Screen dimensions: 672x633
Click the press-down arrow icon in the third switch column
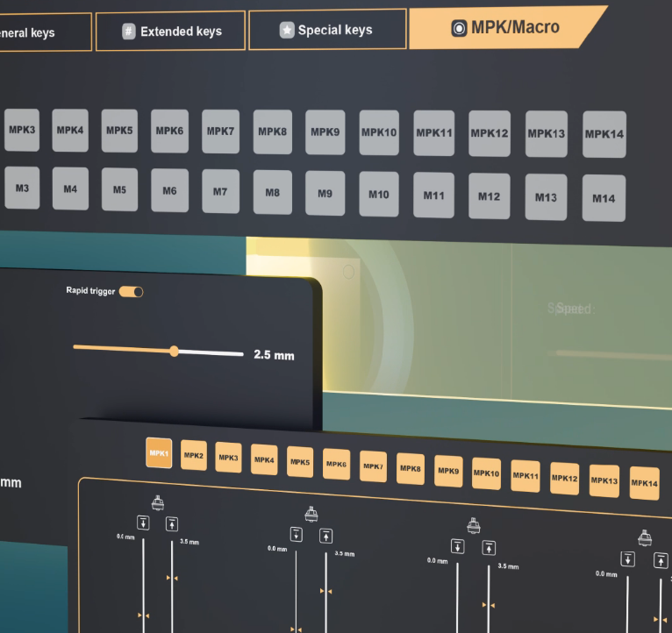[457, 546]
